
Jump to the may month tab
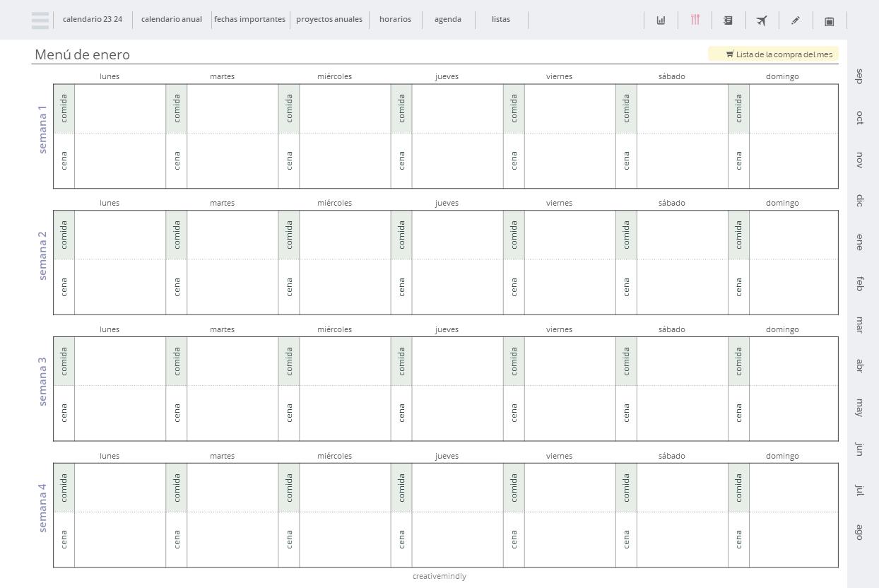[x=859, y=407]
